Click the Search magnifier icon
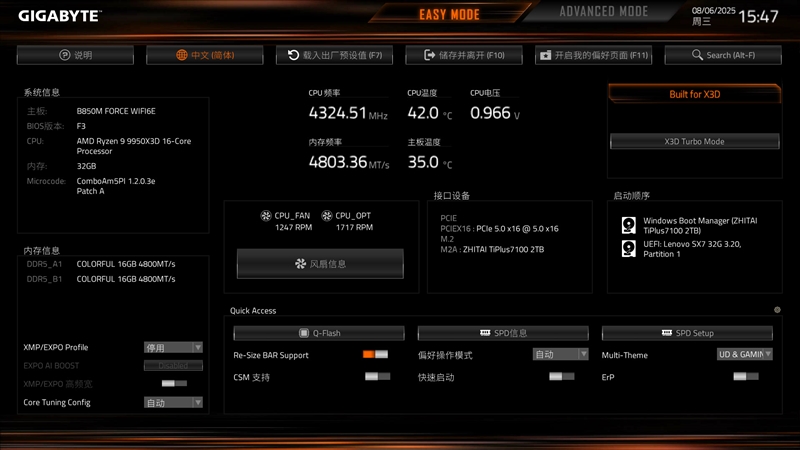800x450 pixels. (x=697, y=55)
